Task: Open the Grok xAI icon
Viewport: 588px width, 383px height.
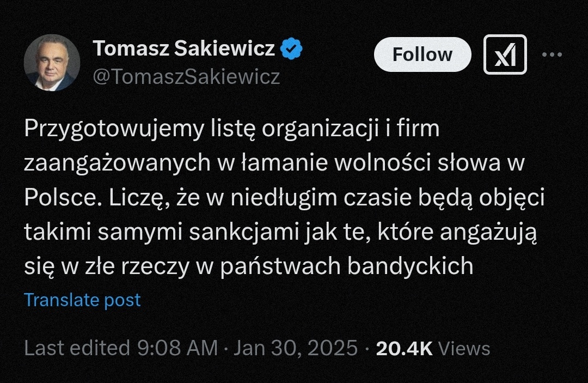Action: click(505, 54)
